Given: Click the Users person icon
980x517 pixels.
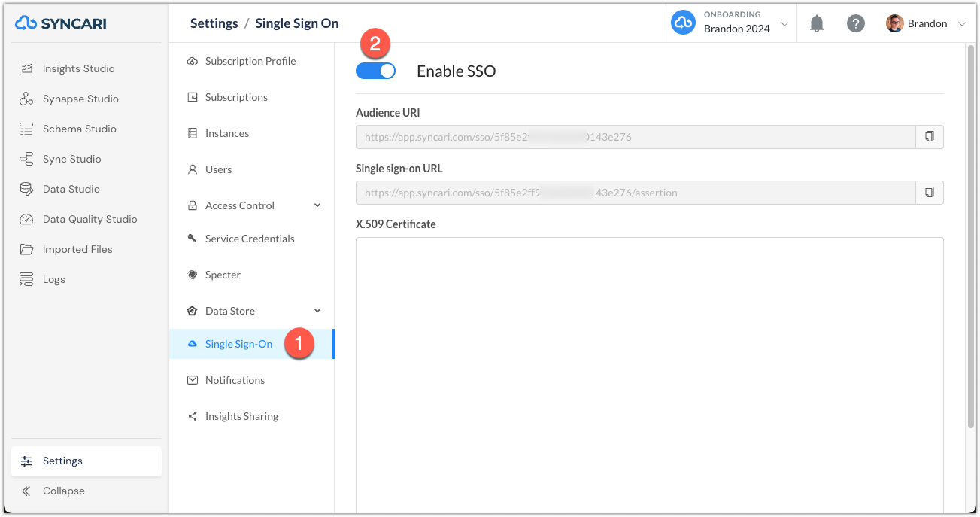Looking at the screenshot, I should [x=192, y=169].
